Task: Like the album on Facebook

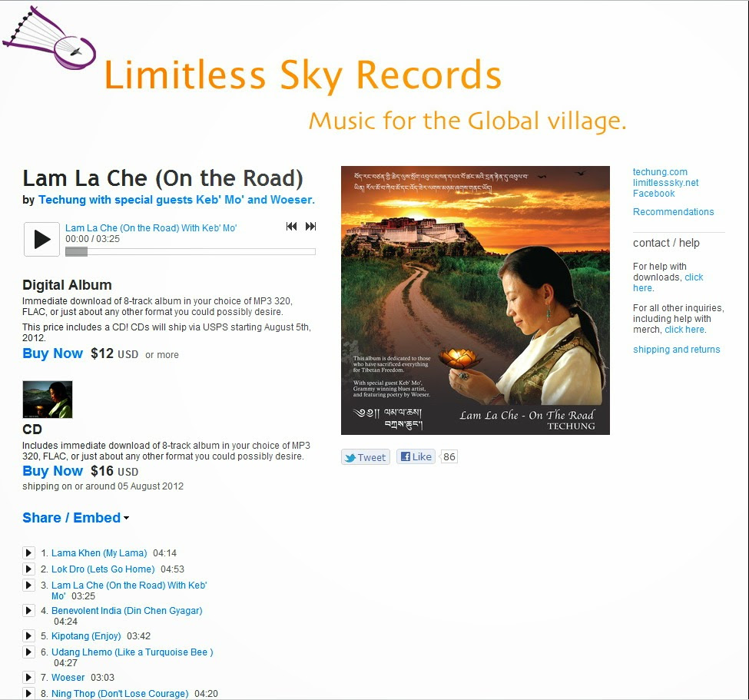Action: pyautogui.click(x=416, y=456)
